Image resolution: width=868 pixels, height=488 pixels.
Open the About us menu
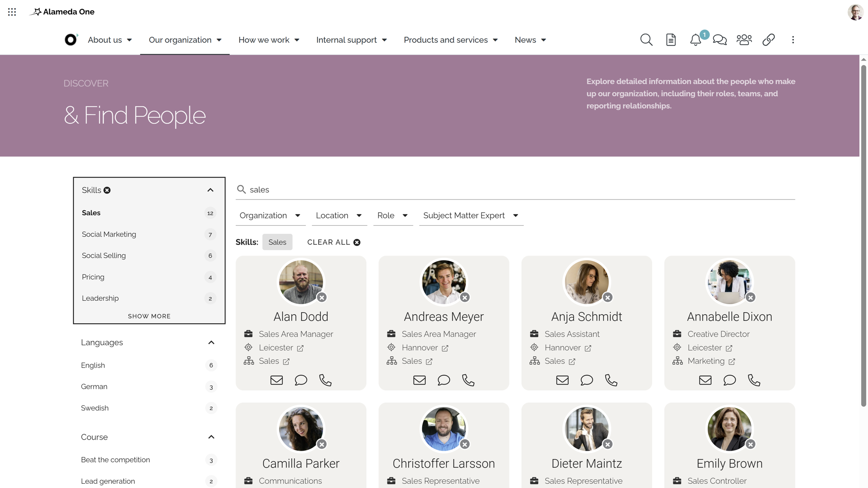(x=110, y=40)
